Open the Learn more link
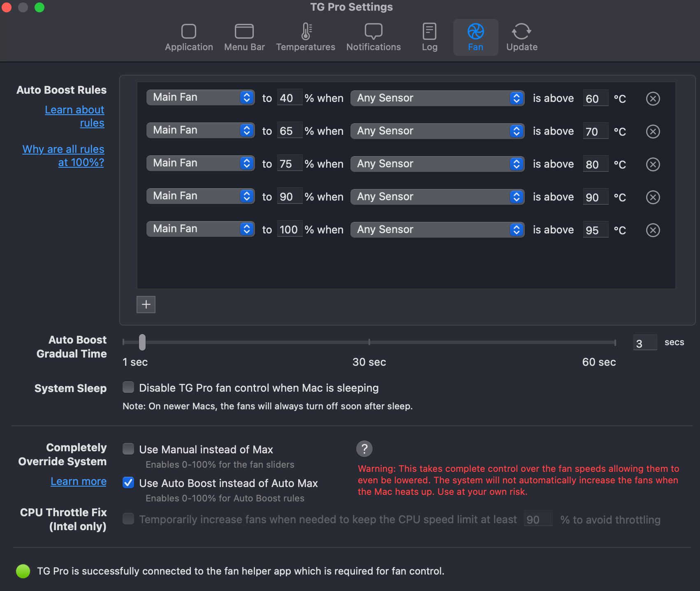 [79, 481]
